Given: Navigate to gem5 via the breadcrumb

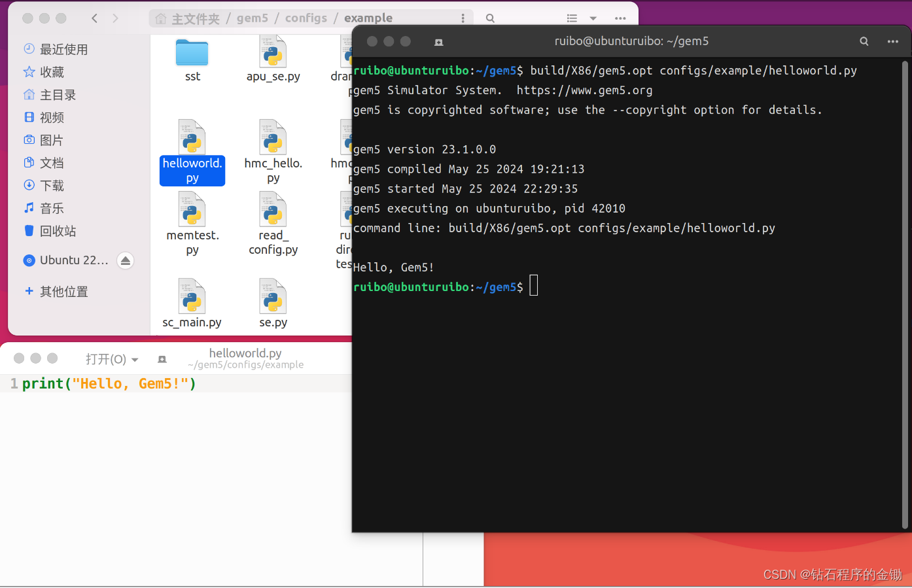Looking at the screenshot, I should (x=253, y=18).
